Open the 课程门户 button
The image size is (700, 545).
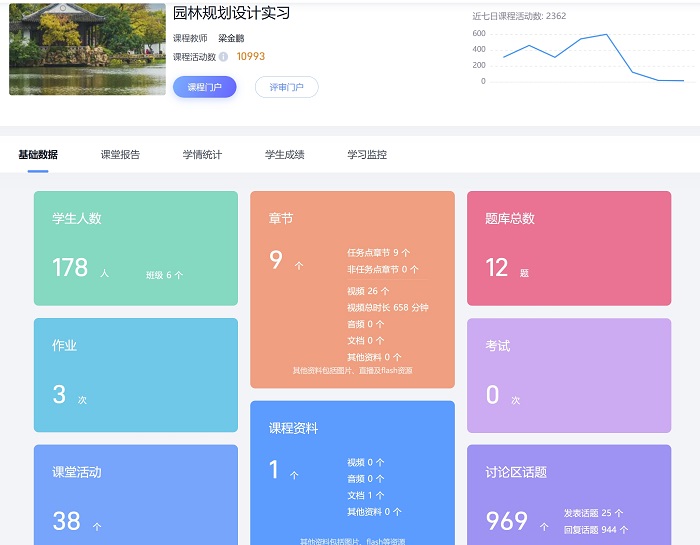pos(204,87)
